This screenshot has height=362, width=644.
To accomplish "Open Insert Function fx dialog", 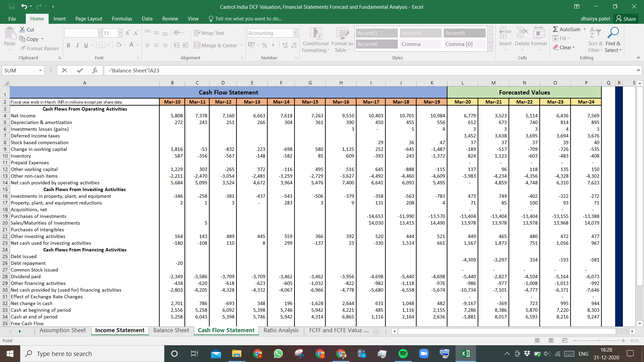I will click(x=95, y=70).
